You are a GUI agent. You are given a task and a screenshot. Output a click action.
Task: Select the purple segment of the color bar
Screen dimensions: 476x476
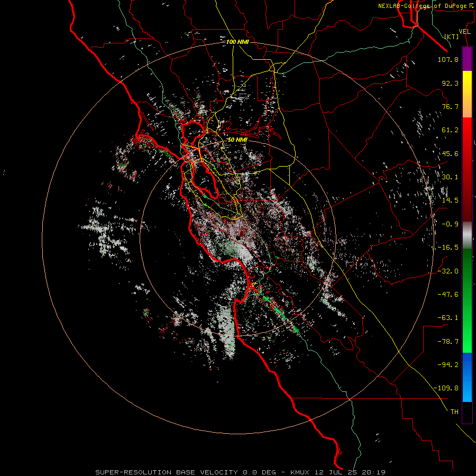[x=467, y=59]
